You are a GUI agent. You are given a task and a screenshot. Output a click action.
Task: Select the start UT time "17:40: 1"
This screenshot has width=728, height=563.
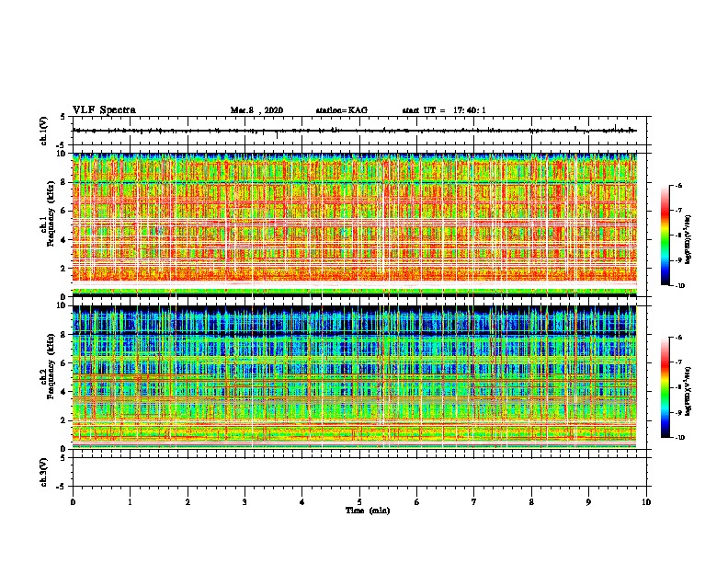(470, 110)
